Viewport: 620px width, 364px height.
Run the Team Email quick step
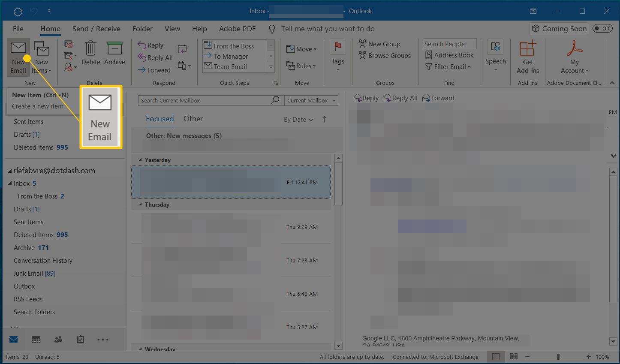click(x=234, y=66)
